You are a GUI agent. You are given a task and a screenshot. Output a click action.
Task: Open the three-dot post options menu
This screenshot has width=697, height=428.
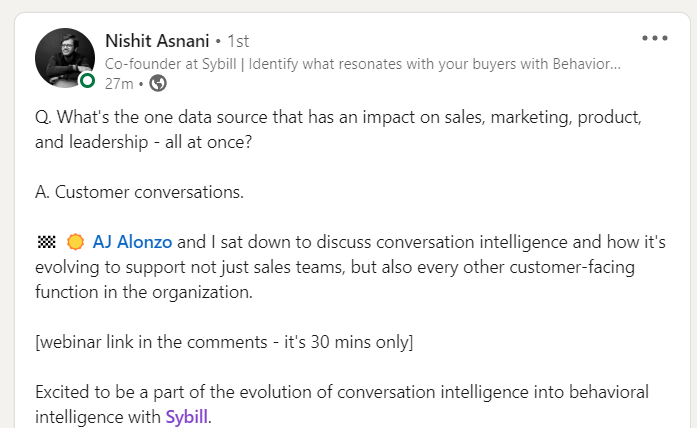point(654,38)
